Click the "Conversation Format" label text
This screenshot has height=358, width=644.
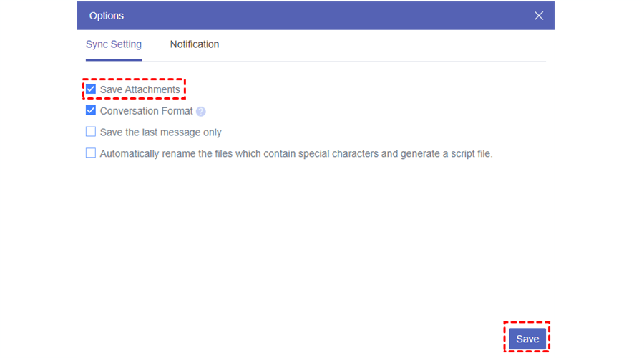(146, 111)
